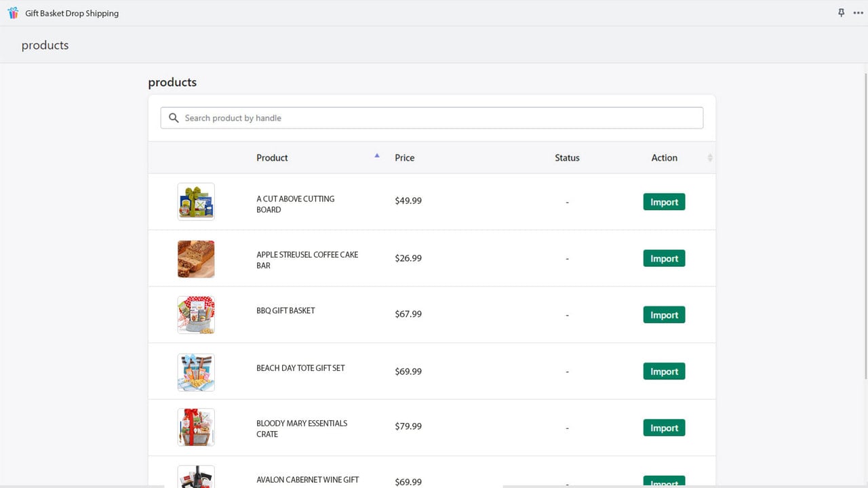868x488 pixels.
Task: Select APPLE STREUSEL COFFEE CAKE BAR name
Action: tap(307, 260)
